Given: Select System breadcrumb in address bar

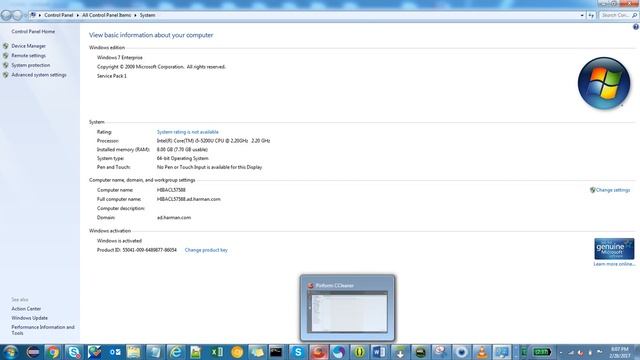Looking at the screenshot, I should [147, 15].
